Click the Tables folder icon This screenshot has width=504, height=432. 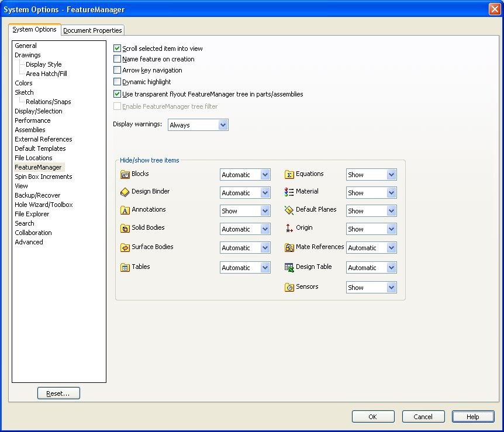(125, 267)
